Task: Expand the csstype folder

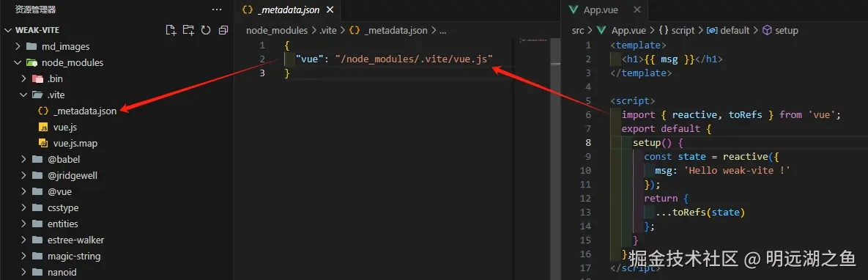Action: tap(23, 207)
